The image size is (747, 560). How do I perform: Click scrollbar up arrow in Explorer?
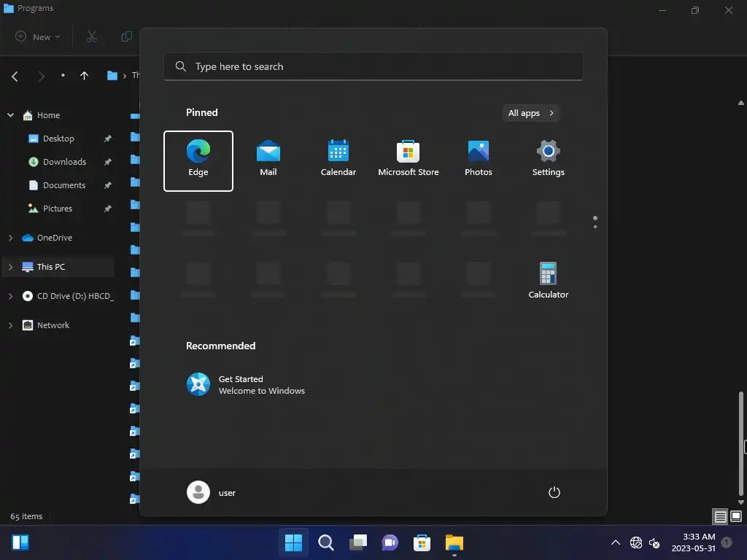[741, 102]
